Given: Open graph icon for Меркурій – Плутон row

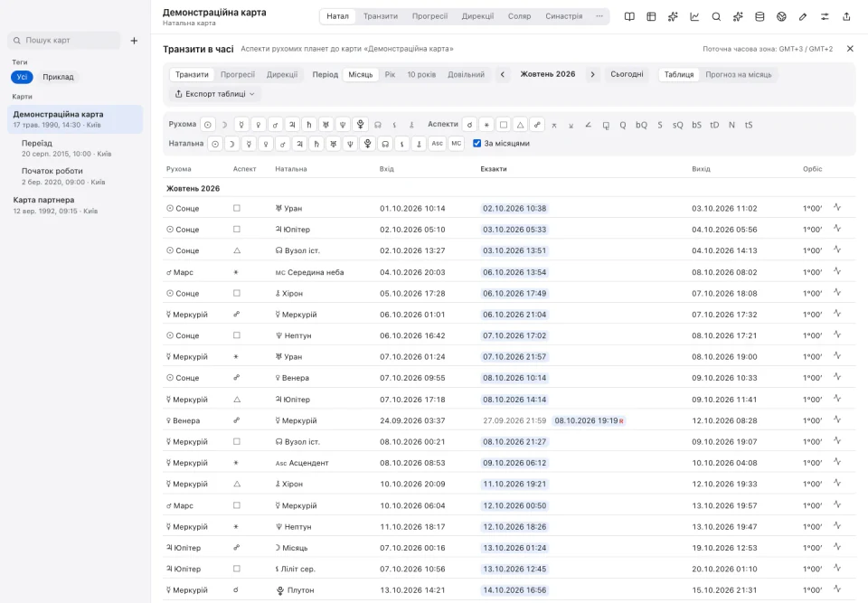Looking at the screenshot, I should click(837, 589).
